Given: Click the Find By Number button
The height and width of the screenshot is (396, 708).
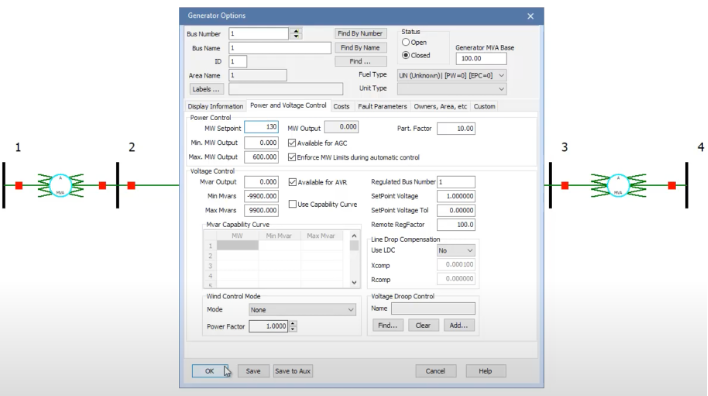Looking at the screenshot, I should (x=360, y=33).
